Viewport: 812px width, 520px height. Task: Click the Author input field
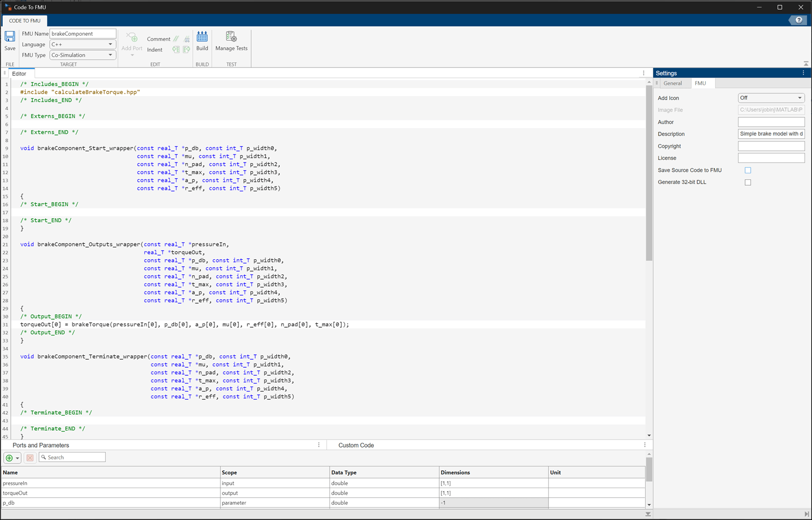771,122
